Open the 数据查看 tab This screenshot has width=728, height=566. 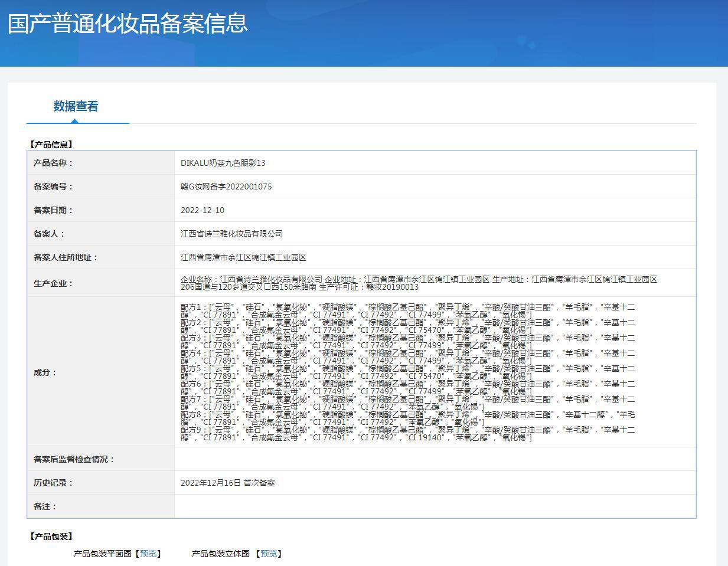tap(76, 106)
